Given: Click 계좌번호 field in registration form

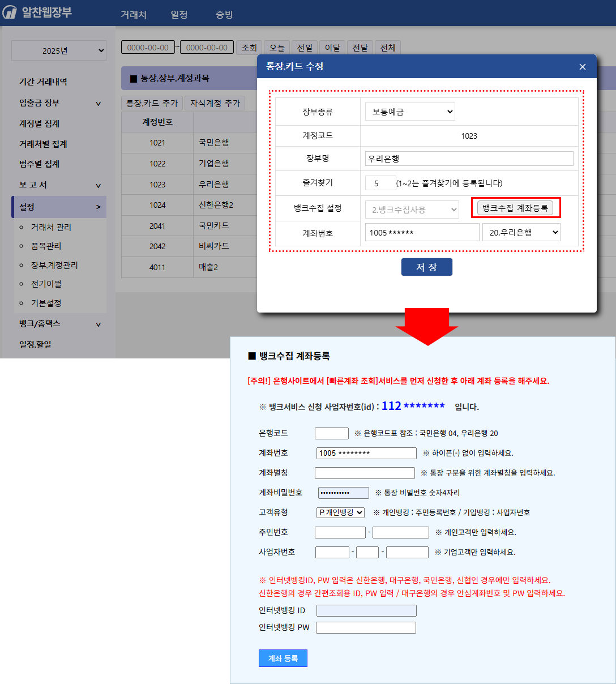Looking at the screenshot, I should (366, 453).
